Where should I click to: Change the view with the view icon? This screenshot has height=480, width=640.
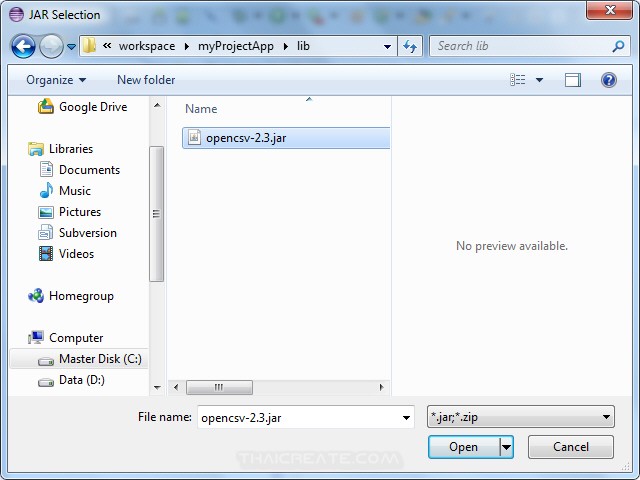point(518,80)
